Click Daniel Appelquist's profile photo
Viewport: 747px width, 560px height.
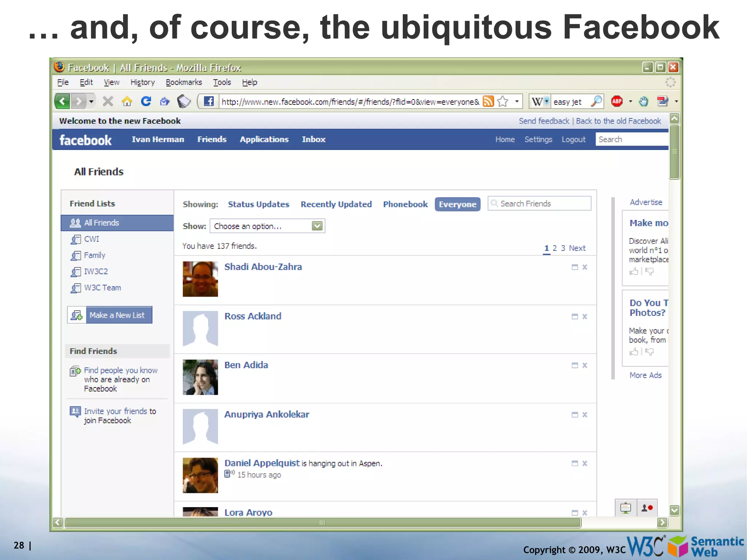[200, 475]
